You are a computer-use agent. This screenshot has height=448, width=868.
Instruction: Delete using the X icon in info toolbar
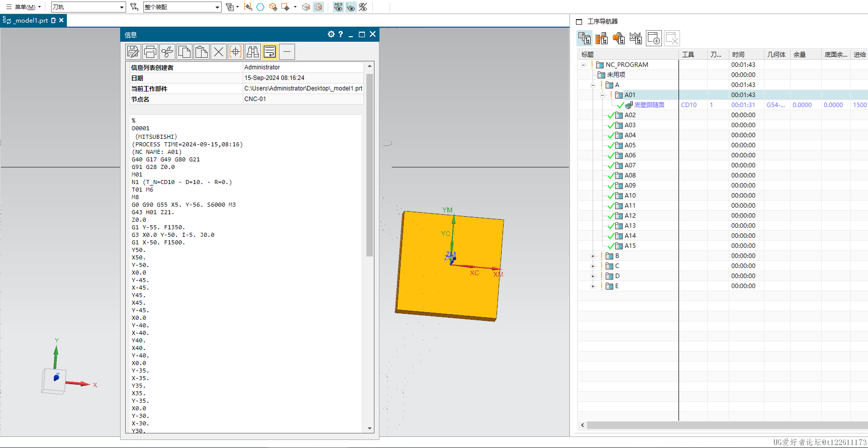[219, 52]
